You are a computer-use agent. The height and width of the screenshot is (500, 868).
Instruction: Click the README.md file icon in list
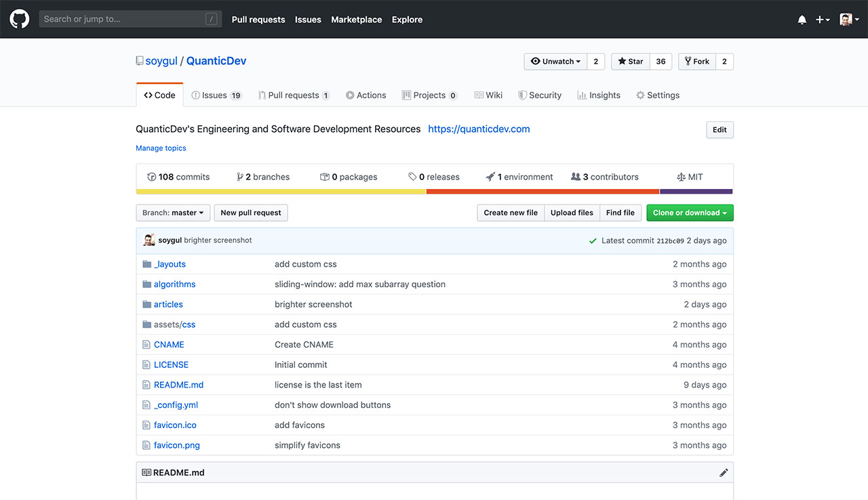click(146, 385)
